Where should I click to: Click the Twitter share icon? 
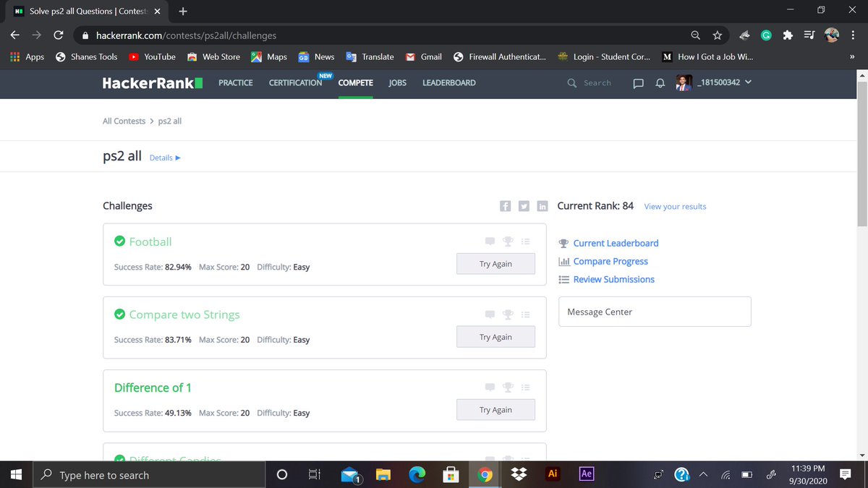524,206
